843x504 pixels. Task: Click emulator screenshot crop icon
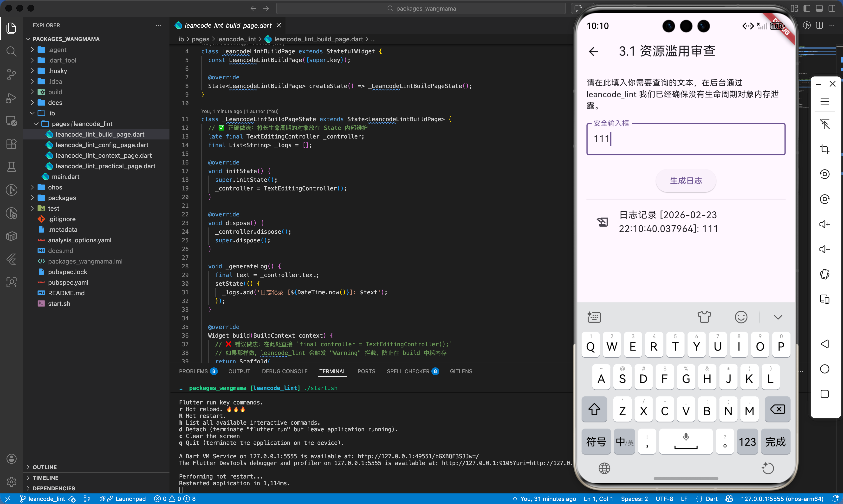point(824,149)
